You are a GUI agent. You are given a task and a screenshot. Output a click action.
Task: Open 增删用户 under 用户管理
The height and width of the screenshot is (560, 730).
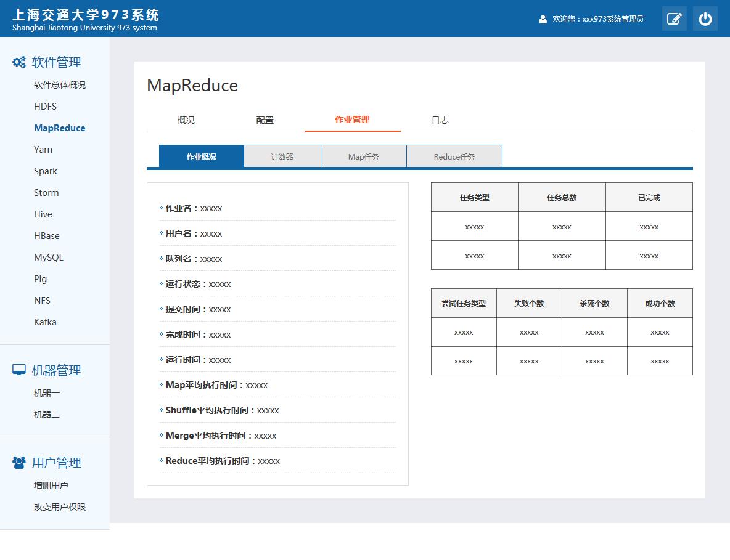51,485
